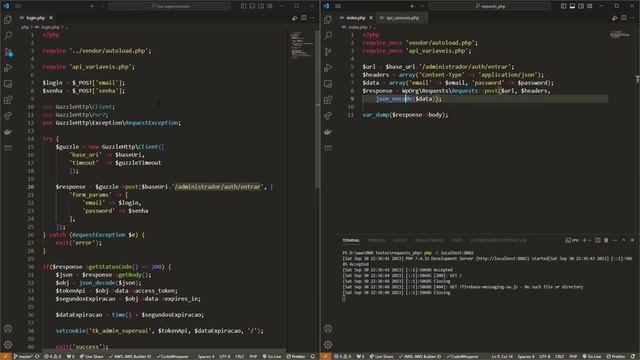The image size is (640, 360).
Task: Open Docker view in left activity bar
Action: pyautogui.click(x=8, y=132)
